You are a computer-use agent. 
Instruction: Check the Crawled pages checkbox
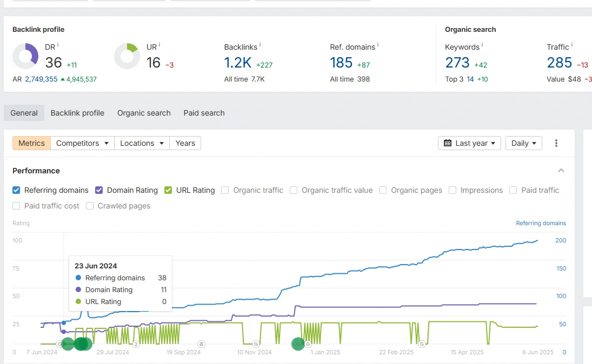click(x=90, y=206)
